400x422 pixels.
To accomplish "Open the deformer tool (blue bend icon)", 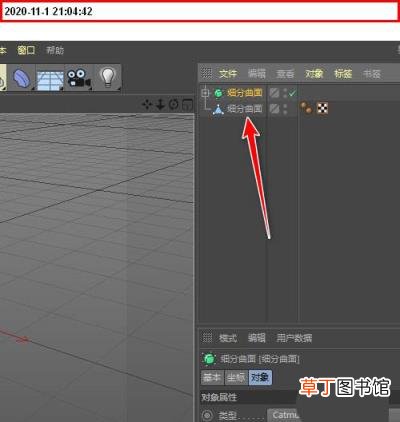I will tap(22, 77).
